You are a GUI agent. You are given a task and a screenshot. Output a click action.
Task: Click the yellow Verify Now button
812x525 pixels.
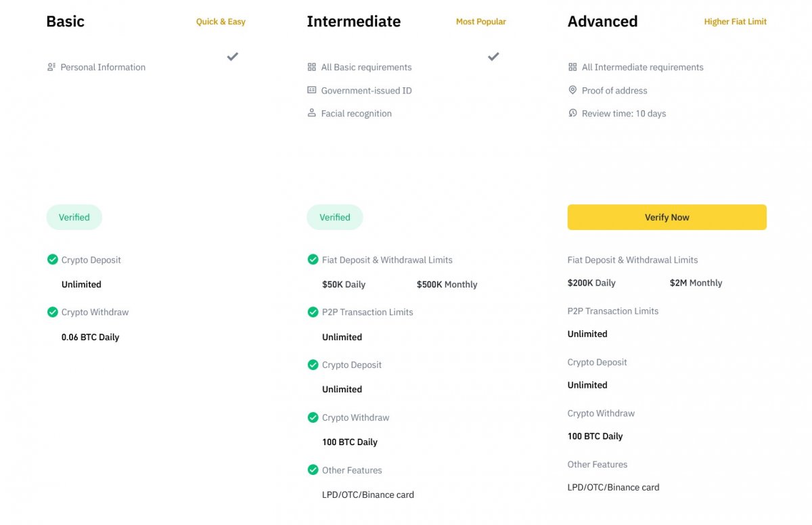[x=667, y=217]
